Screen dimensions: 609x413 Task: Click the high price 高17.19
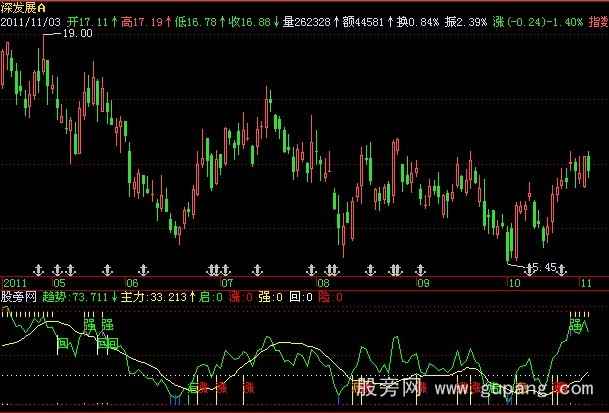[142, 22]
